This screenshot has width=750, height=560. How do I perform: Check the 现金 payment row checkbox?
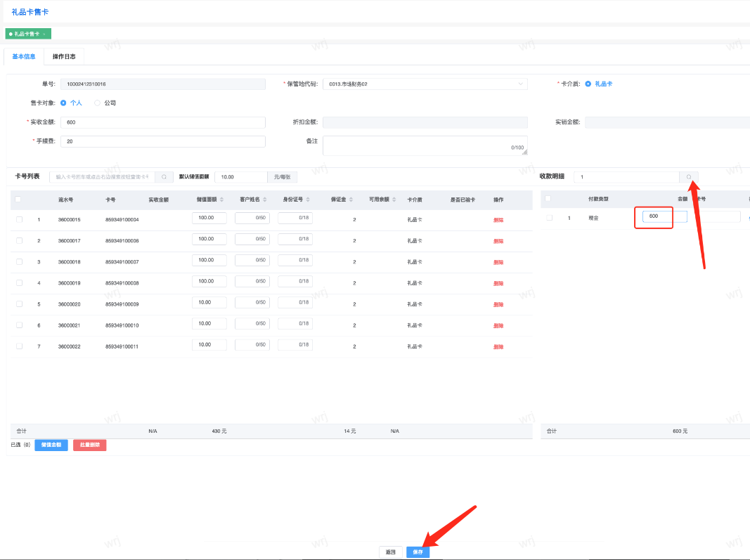549,218
